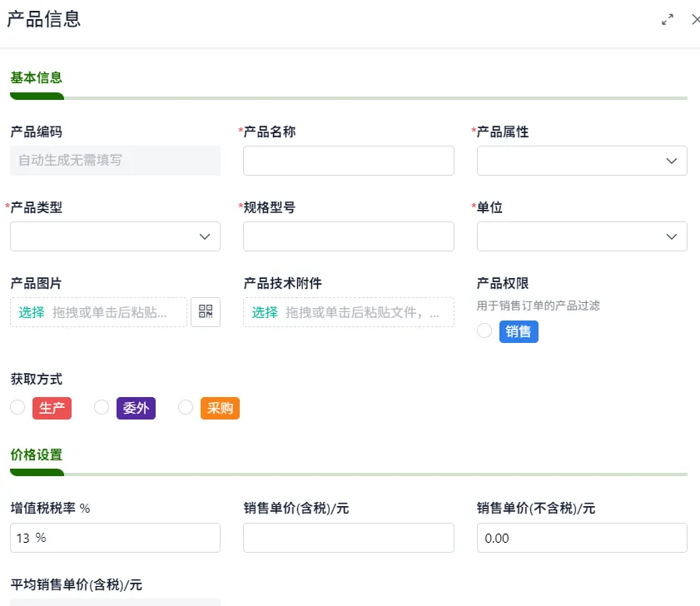The height and width of the screenshot is (606, 700).
Task: Expand the dialog to fullscreen
Action: [x=668, y=20]
